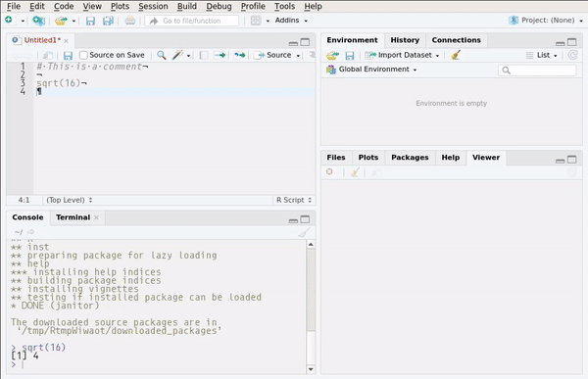
Task: Expand the recent files dropdown arrow
Action: [73, 21]
